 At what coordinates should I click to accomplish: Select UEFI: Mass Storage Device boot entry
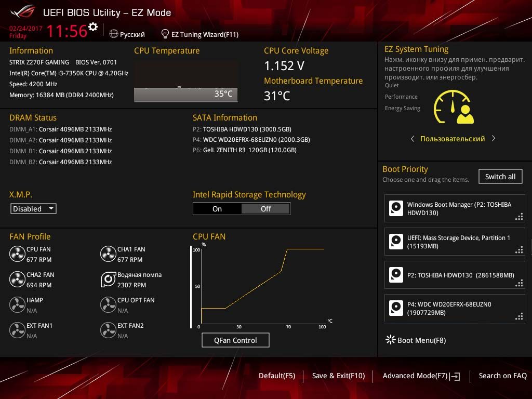(455, 242)
